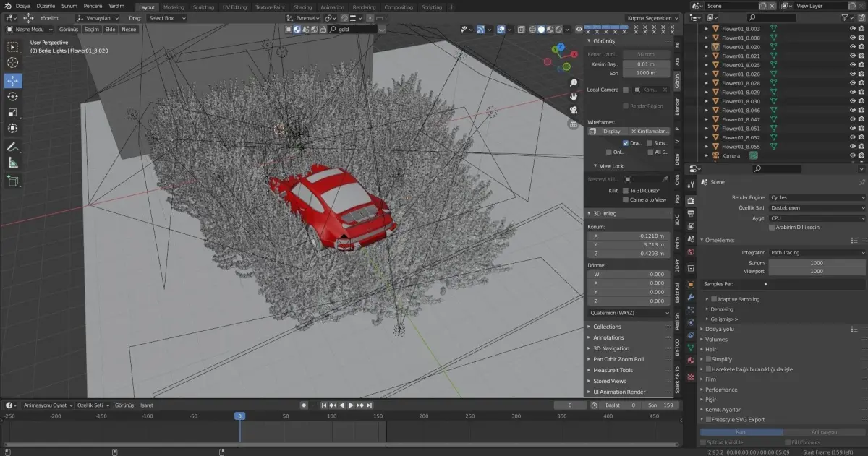Viewport: 868px width, 456px height.
Task: Create a new collection in the outliner
Action: tap(860, 17)
